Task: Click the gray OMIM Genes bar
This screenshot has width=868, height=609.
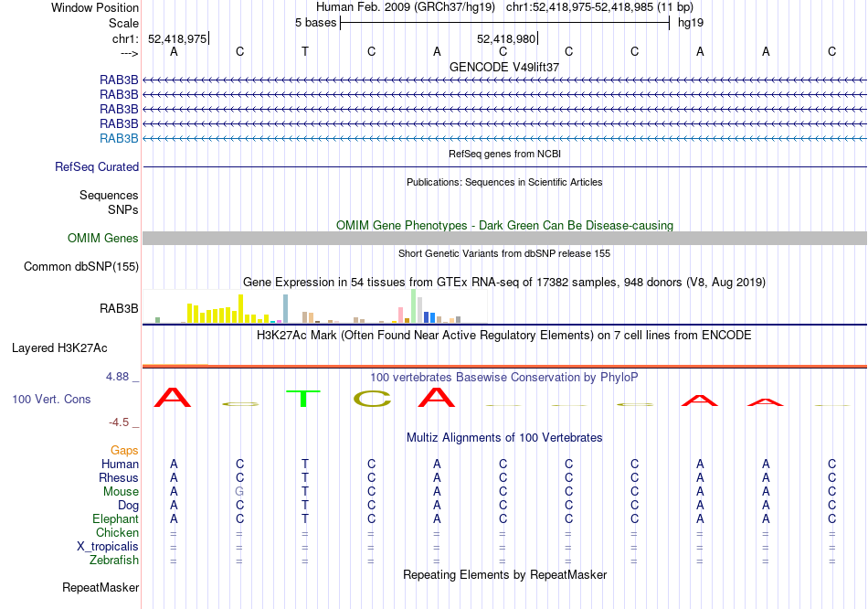Action: (504, 239)
